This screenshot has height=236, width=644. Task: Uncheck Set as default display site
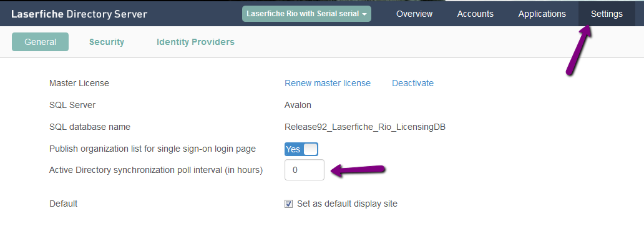pos(289,204)
